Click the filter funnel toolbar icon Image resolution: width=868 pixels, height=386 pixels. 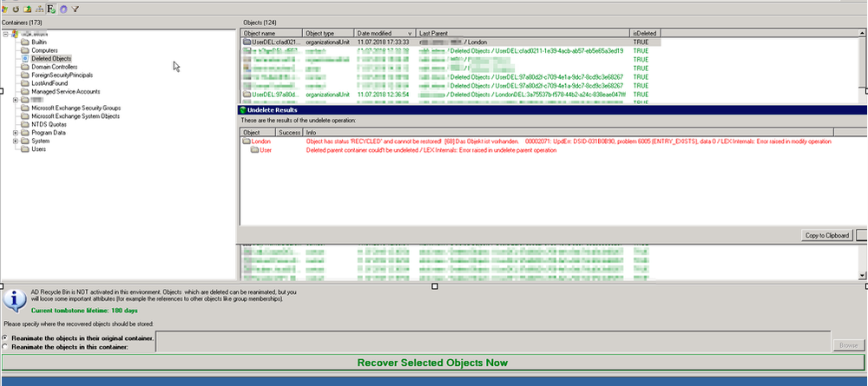(74, 8)
